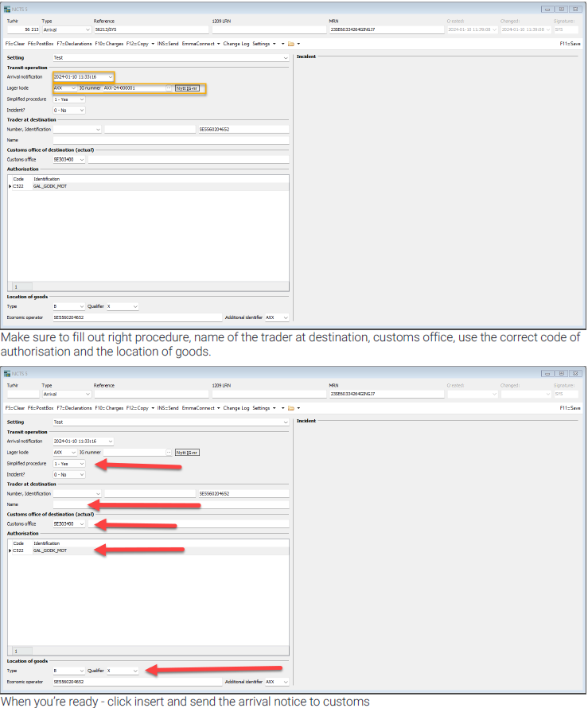Click the Nytt IG-nr button in bottom window

(187, 453)
